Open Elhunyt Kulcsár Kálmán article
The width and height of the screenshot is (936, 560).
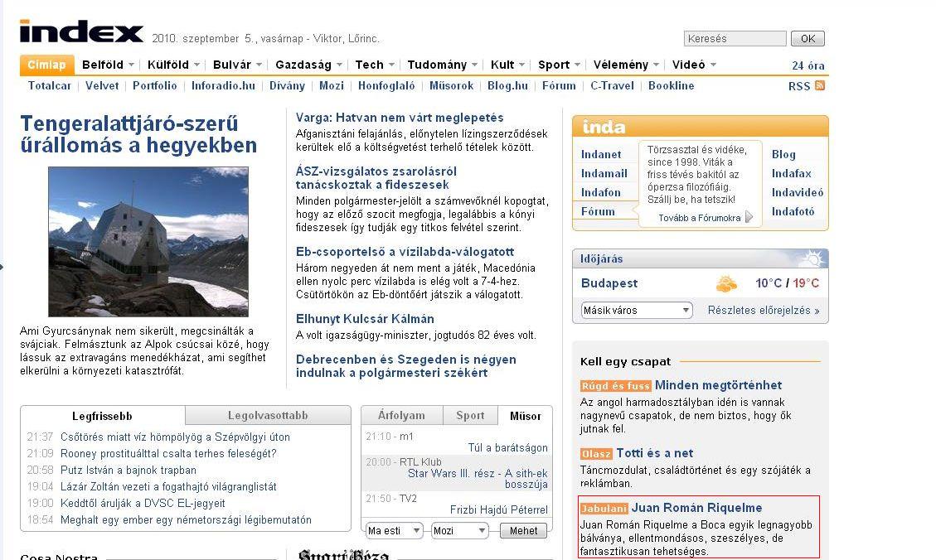365,318
